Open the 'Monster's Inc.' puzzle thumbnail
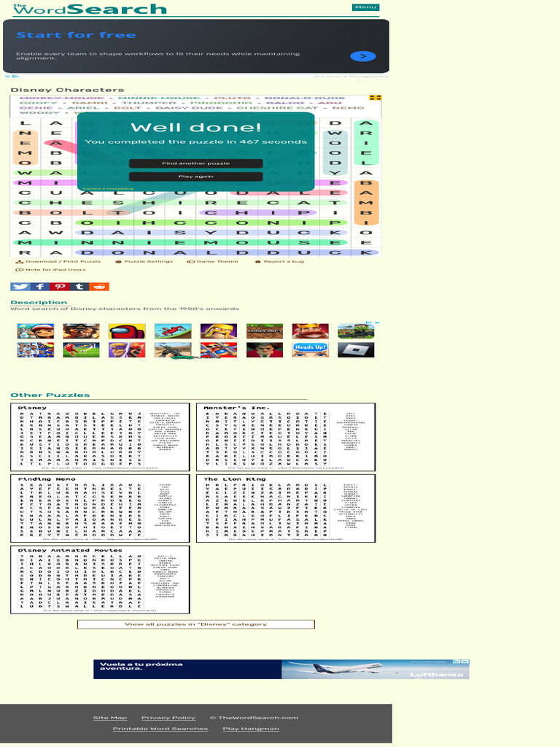Image resolution: width=560 pixels, height=747 pixels. coord(286,437)
